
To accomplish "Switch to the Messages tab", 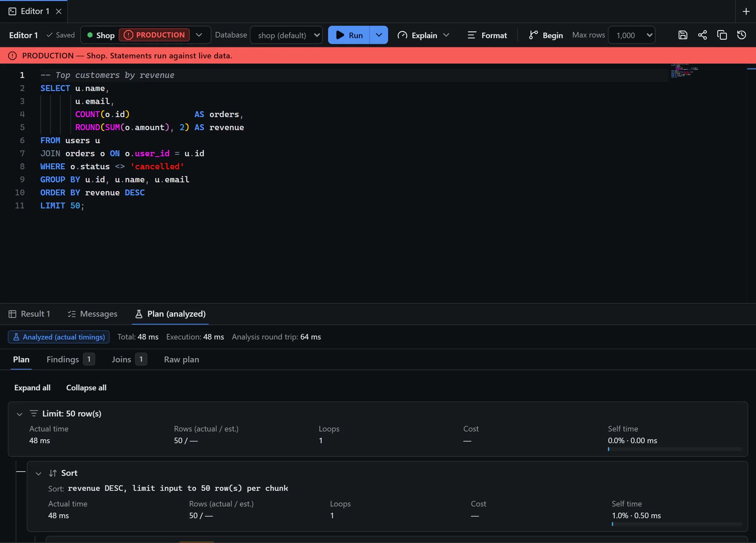I will click(92, 314).
